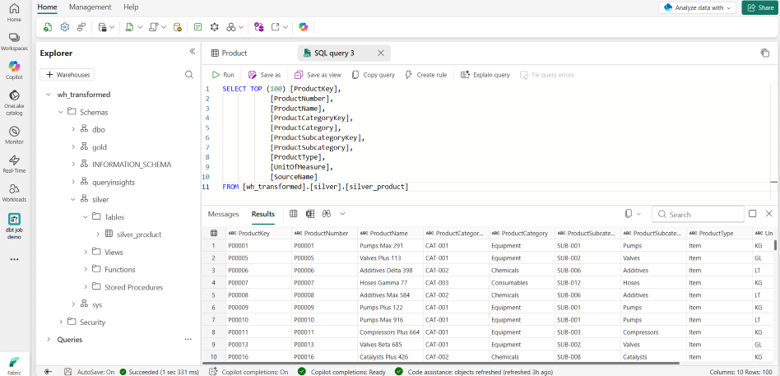780x376 pixels.
Task: Expand the Views folder under silver
Action: tap(86, 252)
